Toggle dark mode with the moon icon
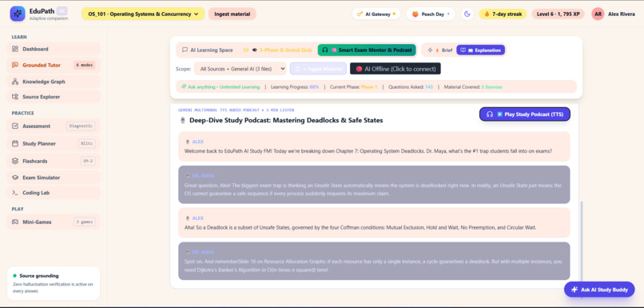Image resolution: width=644 pixels, height=308 pixels. 467,14
